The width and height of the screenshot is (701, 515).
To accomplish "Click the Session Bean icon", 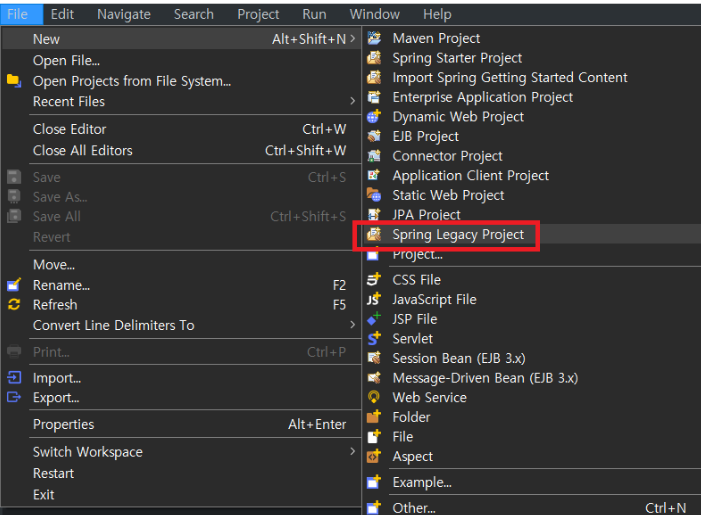I will tap(374, 358).
